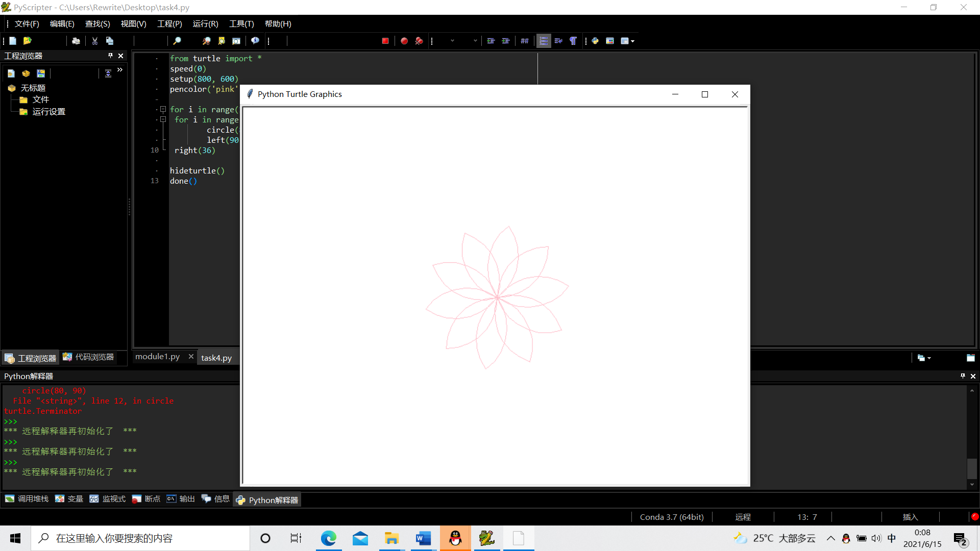Image resolution: width=980 pixels, height=551 pixels.
Task: Toggle special characters pilcrow button
Action: click(x=573, y=41)
